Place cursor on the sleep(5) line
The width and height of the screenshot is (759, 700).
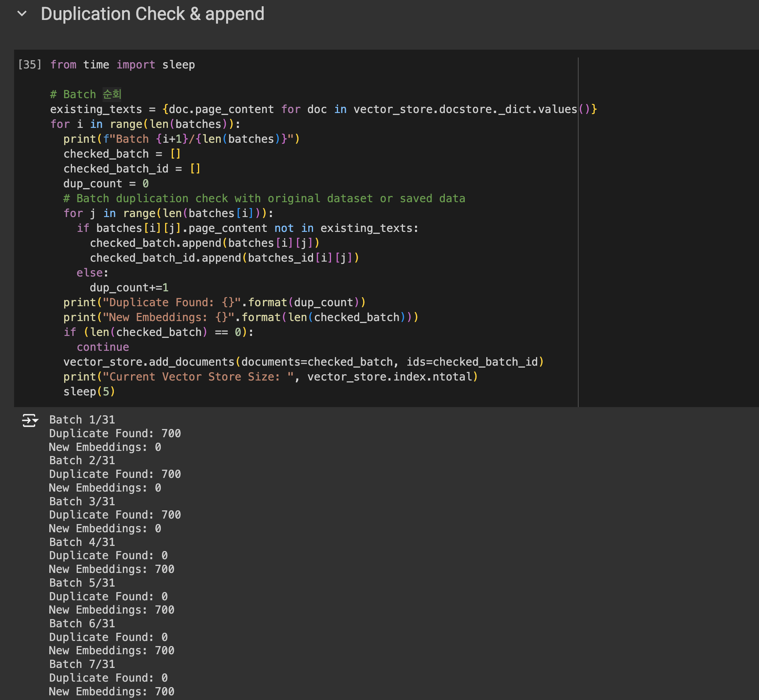tap(89, 391)
